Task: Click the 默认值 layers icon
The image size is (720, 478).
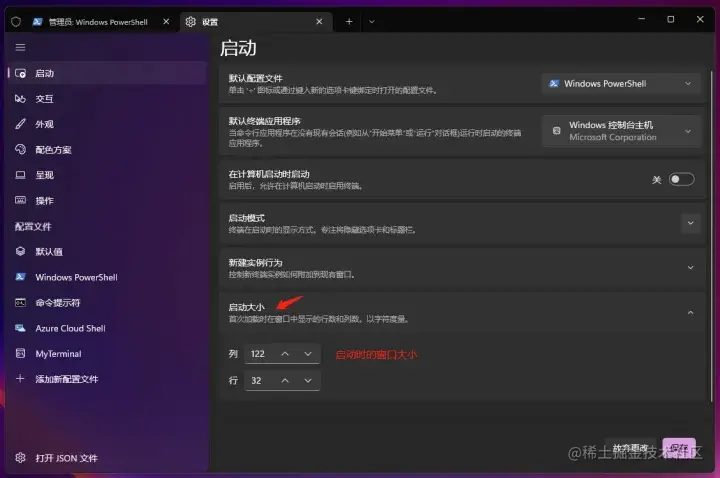Action: pyautogui.click(x=20, y=251)
